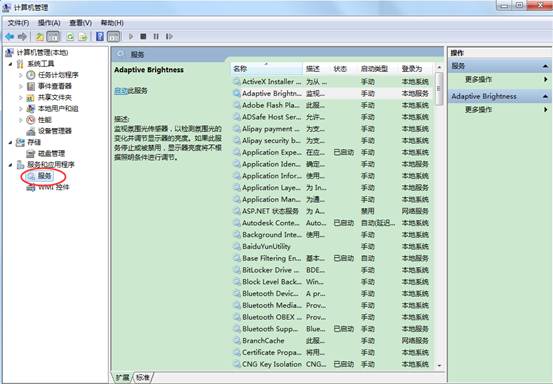Expand the 任务计划程序 node
Screen dimensions: 553x384
[21, 75]
